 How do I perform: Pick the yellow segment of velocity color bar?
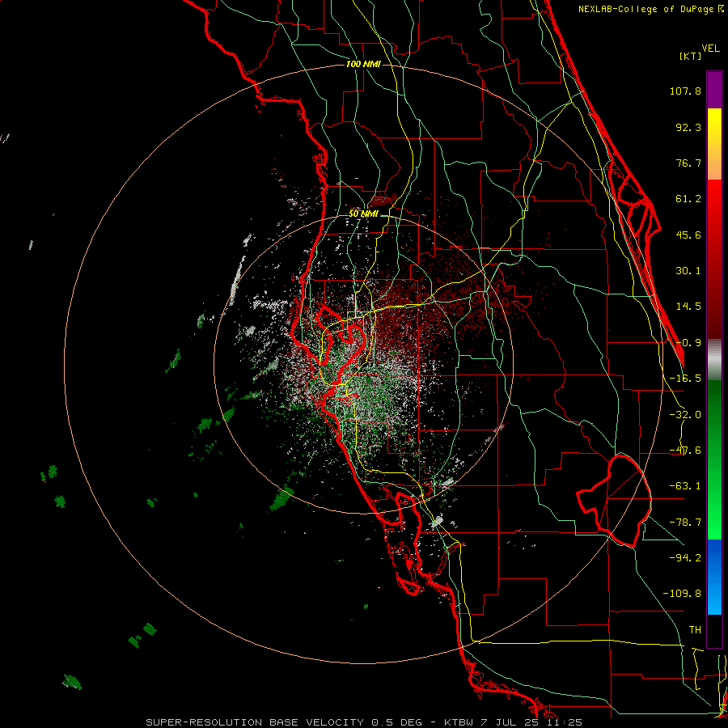click(714, 125)
